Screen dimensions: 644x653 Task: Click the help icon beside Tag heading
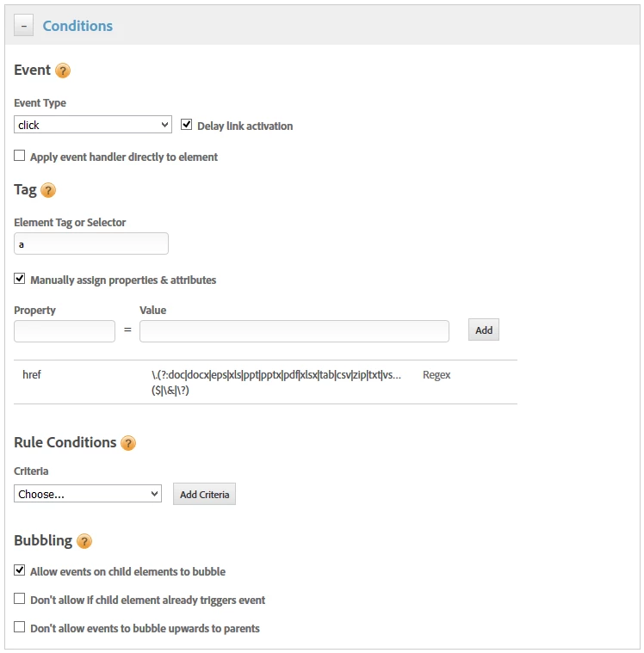(x=48, y=190)
